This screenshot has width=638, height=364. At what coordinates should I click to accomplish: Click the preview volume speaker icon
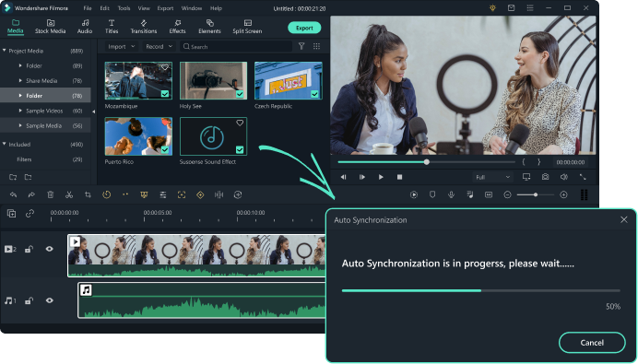pos(564,177)
